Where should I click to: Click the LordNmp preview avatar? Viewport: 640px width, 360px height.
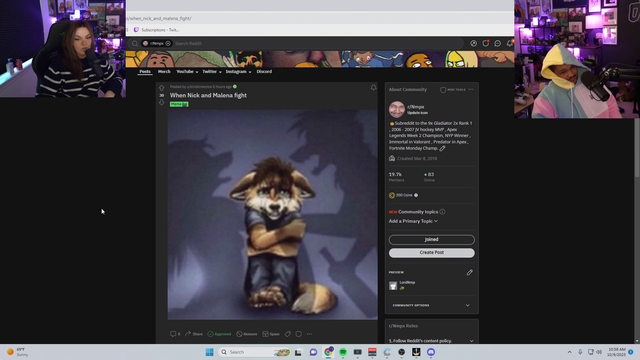[x=393, y=285]
